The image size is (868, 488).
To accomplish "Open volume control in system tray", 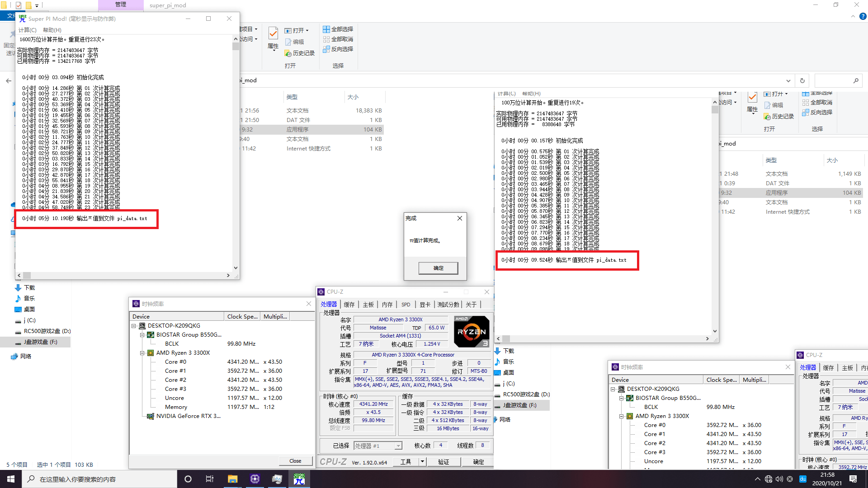I will [779, 479].
